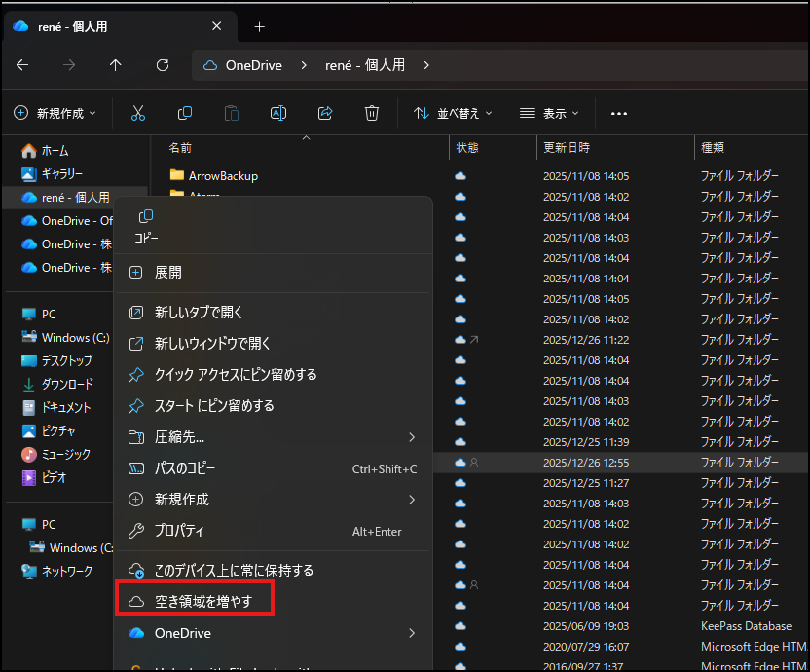
Task: Open the 表示 view dropdown
Action: (549, 113)
